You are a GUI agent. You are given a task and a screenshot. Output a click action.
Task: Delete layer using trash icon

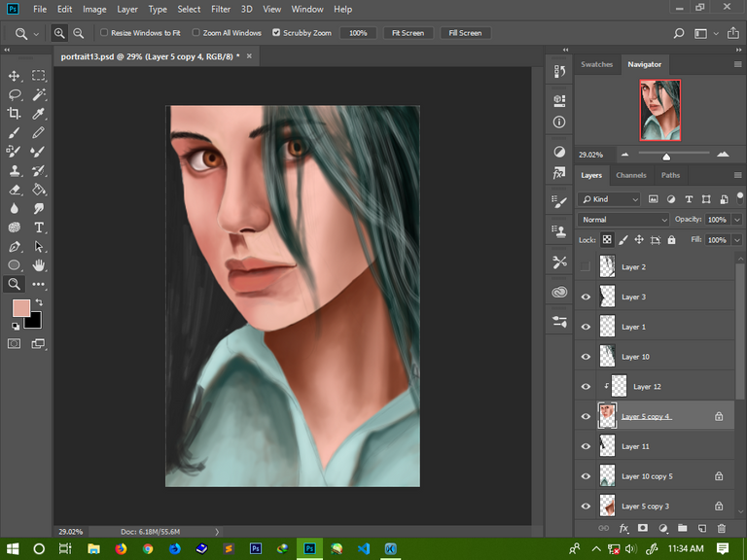721,528
